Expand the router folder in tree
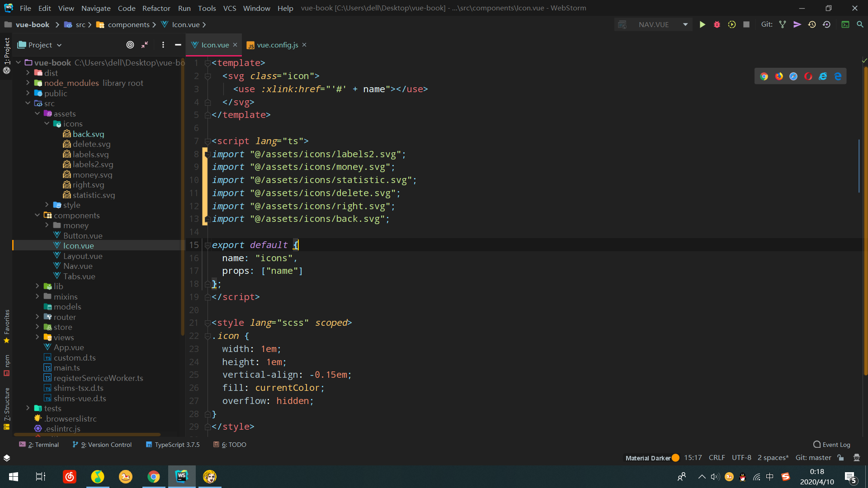868x488 pixels. tap(38, 317)
